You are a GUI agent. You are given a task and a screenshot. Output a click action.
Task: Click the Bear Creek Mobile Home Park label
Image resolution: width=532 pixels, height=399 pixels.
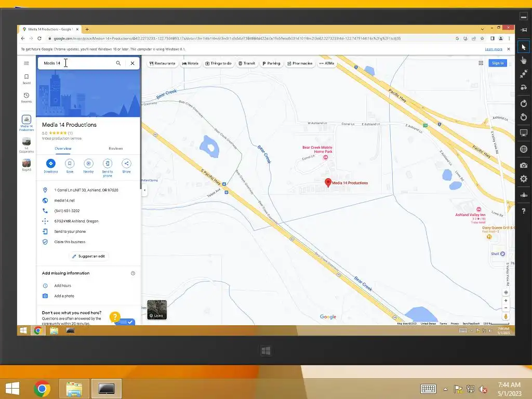[x=317, y=150]
